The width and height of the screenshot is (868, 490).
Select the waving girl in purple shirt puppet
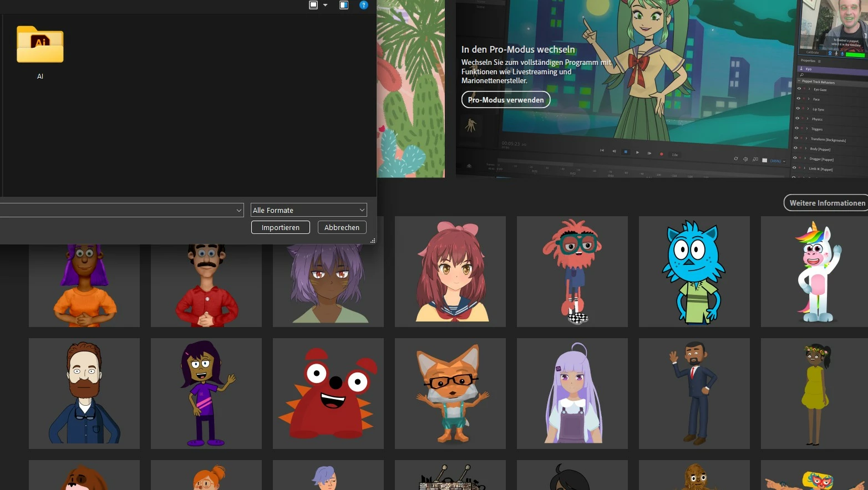(x=206, y=394)
